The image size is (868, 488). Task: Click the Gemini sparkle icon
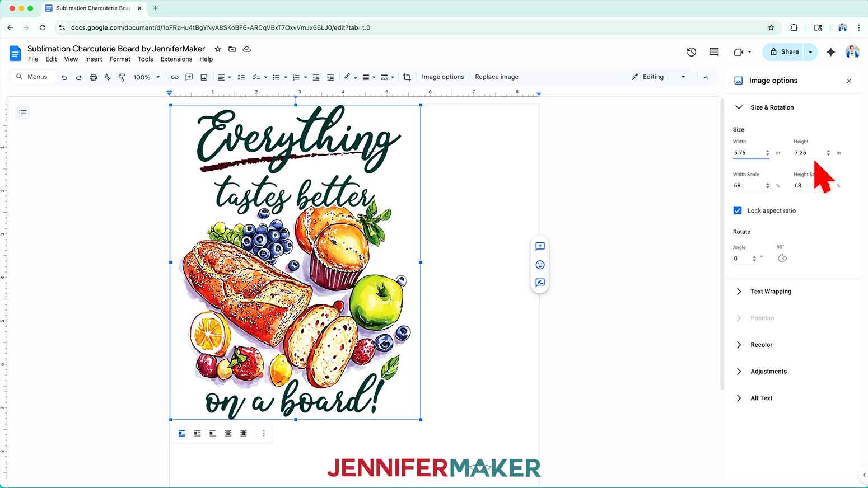pos(831,52)
